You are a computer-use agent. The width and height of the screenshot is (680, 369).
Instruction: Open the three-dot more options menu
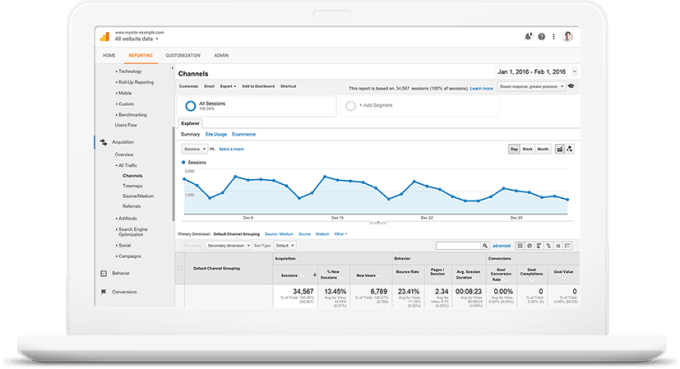[554, 37]
